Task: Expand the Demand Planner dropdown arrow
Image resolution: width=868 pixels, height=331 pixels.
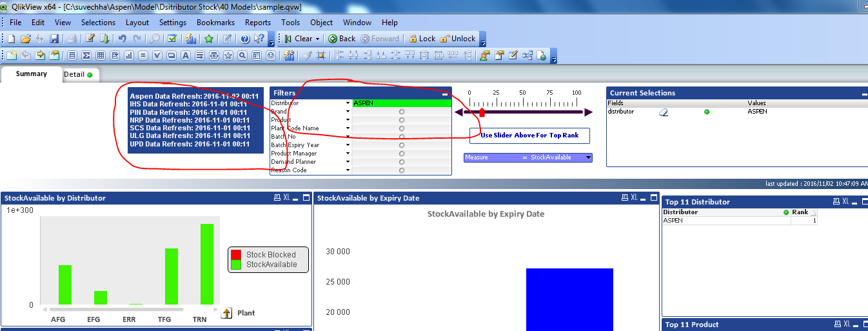Action: 348,162
